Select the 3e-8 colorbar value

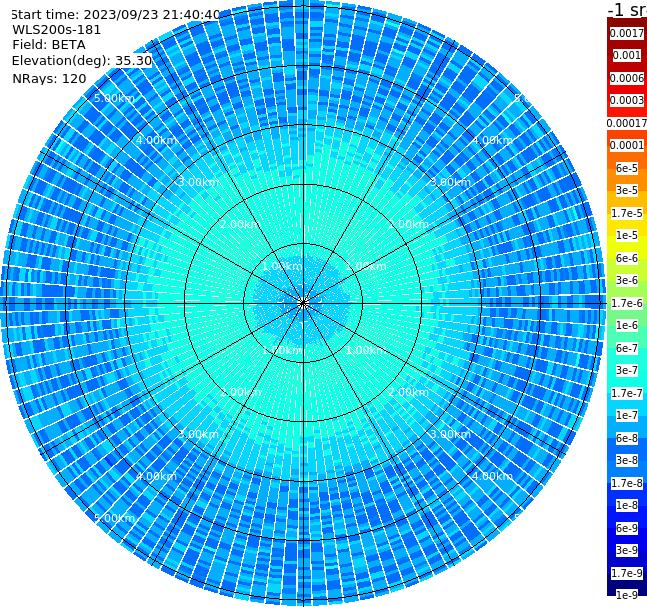coord(627,460)
